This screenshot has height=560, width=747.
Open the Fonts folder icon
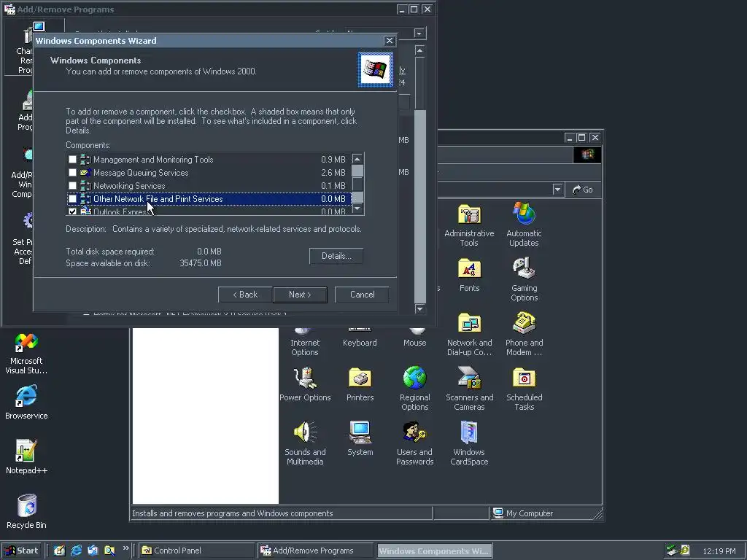coord(469,275)
